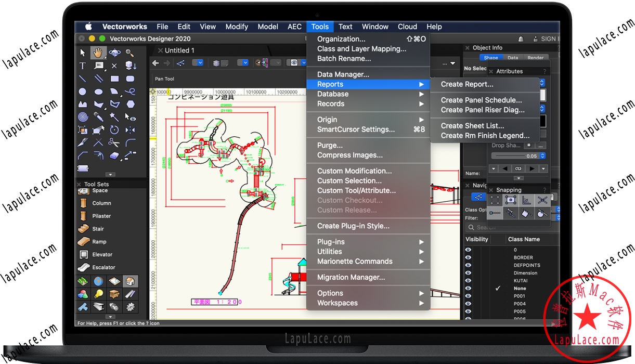Select the Zoom magnifier tool
Image resolution: width=635 pixels, height=364 pixels.
(130, 53)
